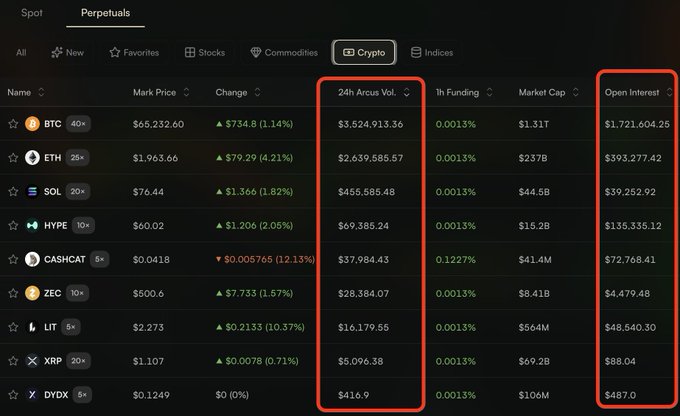Click HYPE open interest $135,335.12
The width and height of the screenshot is (680, 416).
click(x=633, y=226)
